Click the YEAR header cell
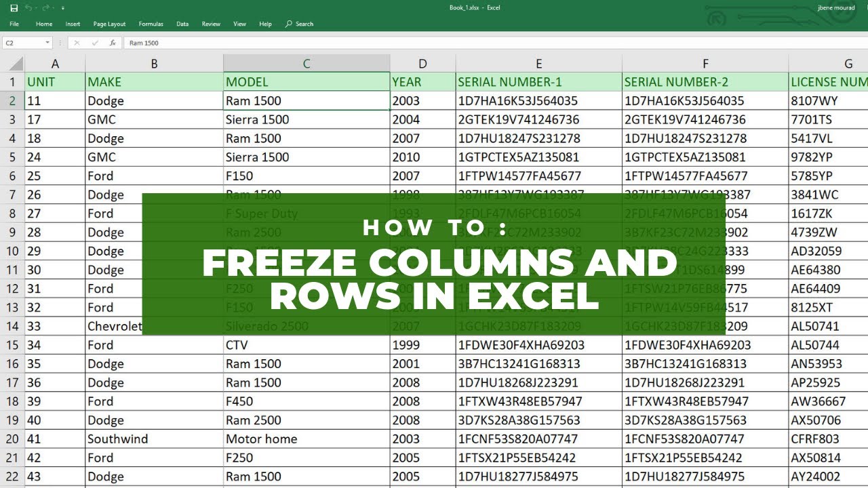The width and height of the screenshot is (868, 488). (422, 82)
